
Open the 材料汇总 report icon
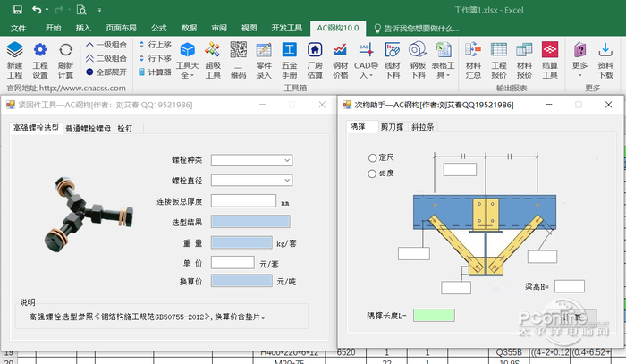pos(474,52)
